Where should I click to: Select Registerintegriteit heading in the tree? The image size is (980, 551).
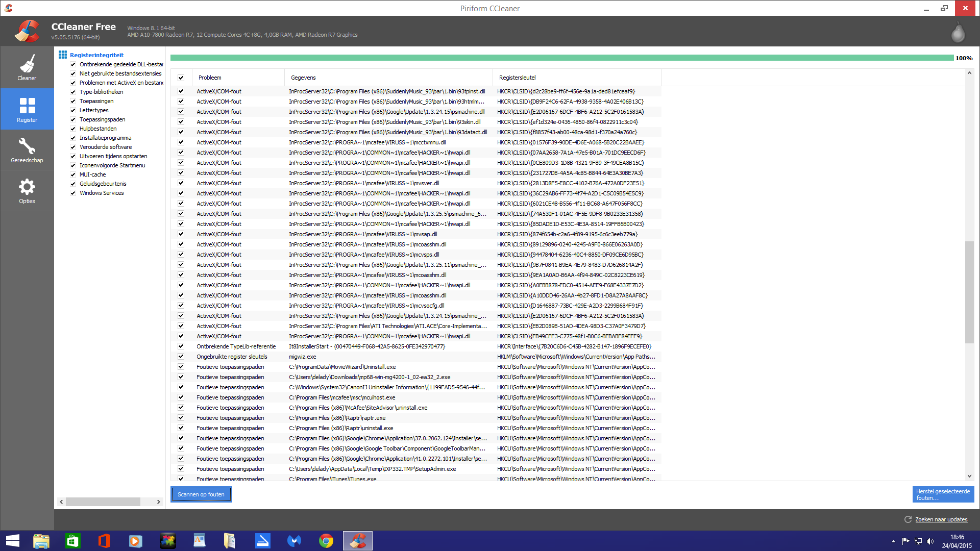[x=96, y=55]
